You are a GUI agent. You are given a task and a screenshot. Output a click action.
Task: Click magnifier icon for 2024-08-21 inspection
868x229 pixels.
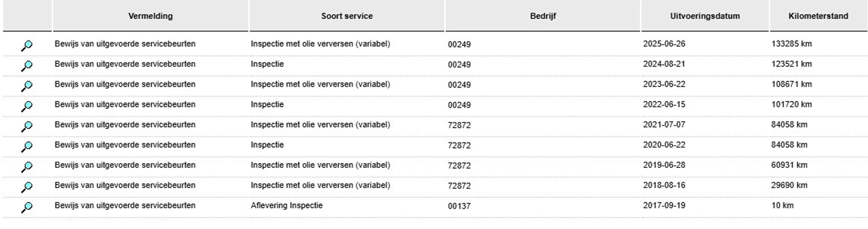pos(27,66)
